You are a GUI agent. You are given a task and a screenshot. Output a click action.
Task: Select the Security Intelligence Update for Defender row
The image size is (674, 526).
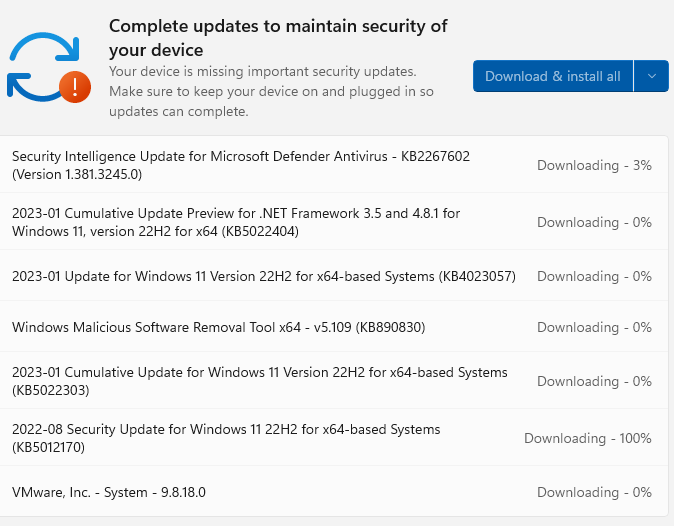(x=241, y=165)
